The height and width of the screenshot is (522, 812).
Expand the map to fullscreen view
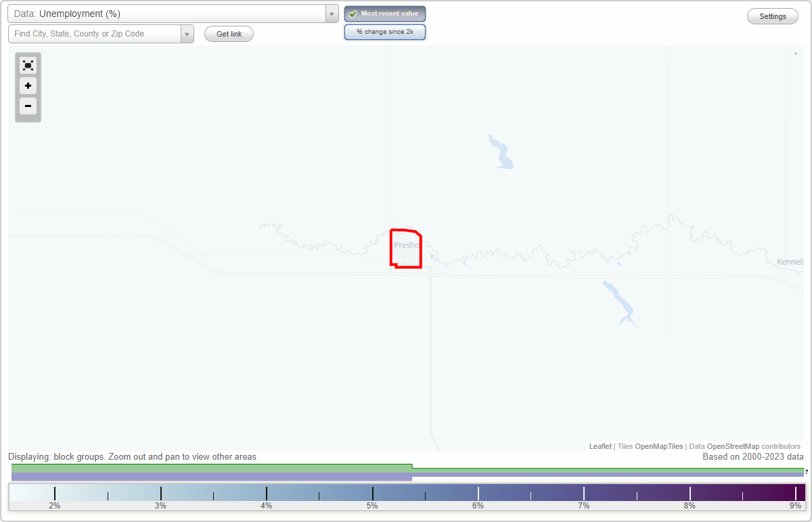(x=28, y=65)
